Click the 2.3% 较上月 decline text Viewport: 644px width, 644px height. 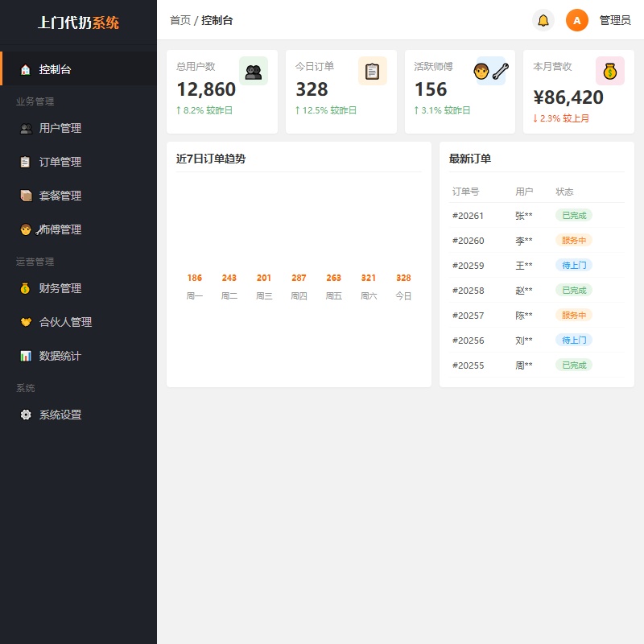tap(561, 118)
